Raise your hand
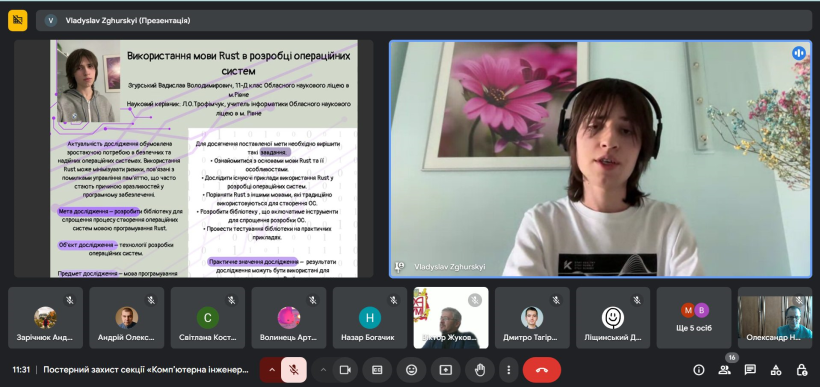The width and height of the screenshot is (820, 387). pos(480,370)
